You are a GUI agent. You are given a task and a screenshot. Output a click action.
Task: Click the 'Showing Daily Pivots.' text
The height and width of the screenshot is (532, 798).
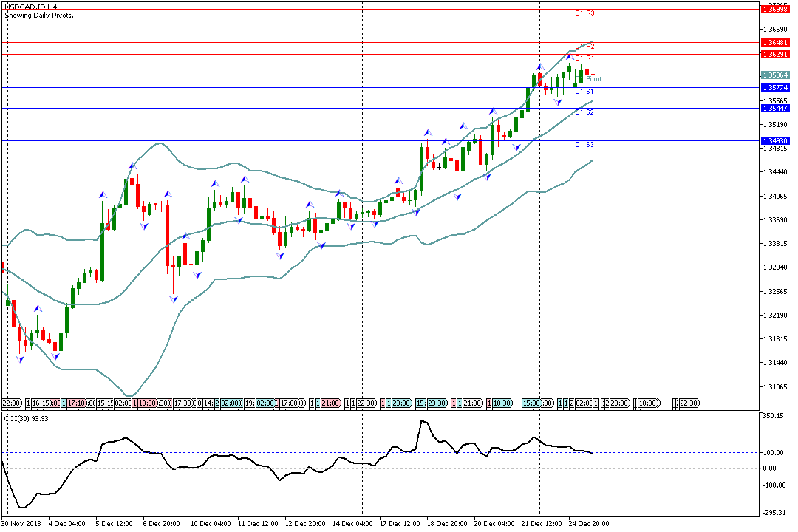point(39,16)
